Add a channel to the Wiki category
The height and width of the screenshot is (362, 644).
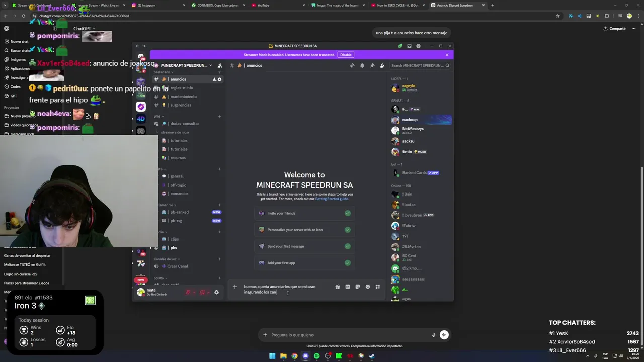219,116
